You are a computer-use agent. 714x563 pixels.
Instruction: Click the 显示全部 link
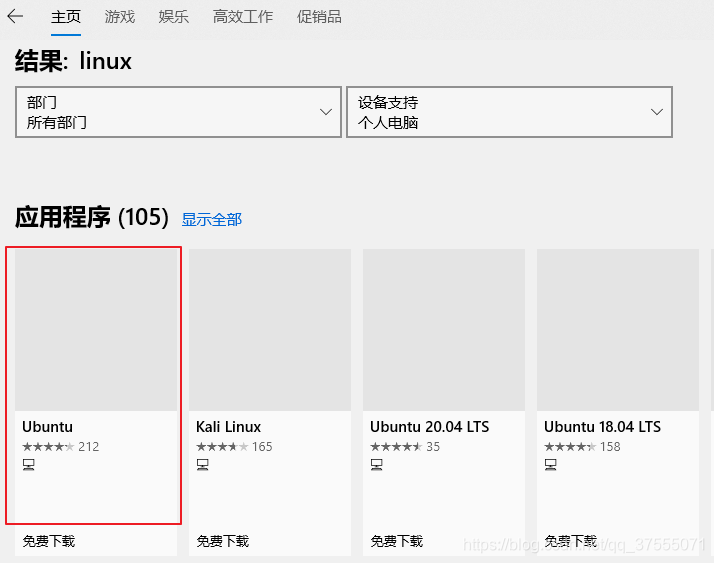tap(212, 220)
